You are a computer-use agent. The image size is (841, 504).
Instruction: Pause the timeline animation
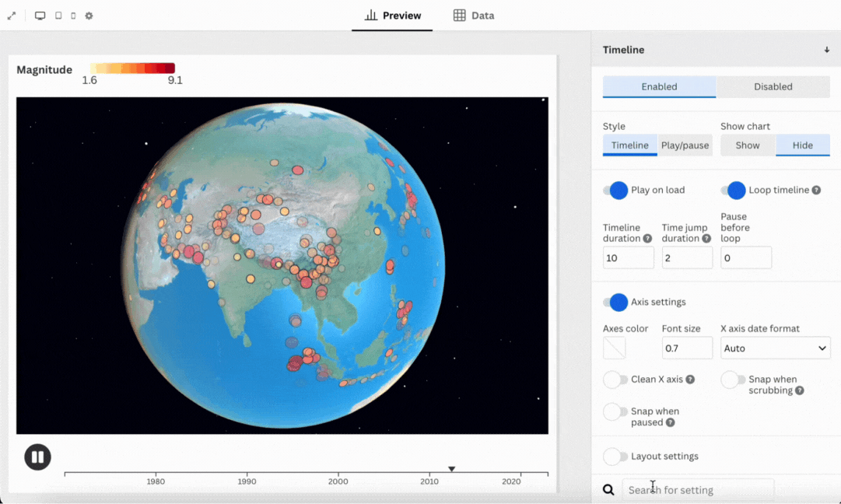click(x=37, y=457)
